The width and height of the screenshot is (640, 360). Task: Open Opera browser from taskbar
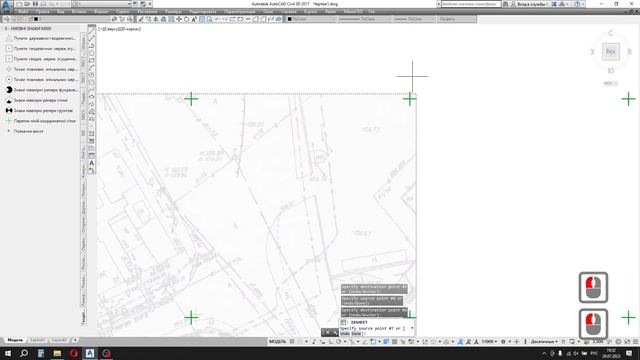(73, 353)
